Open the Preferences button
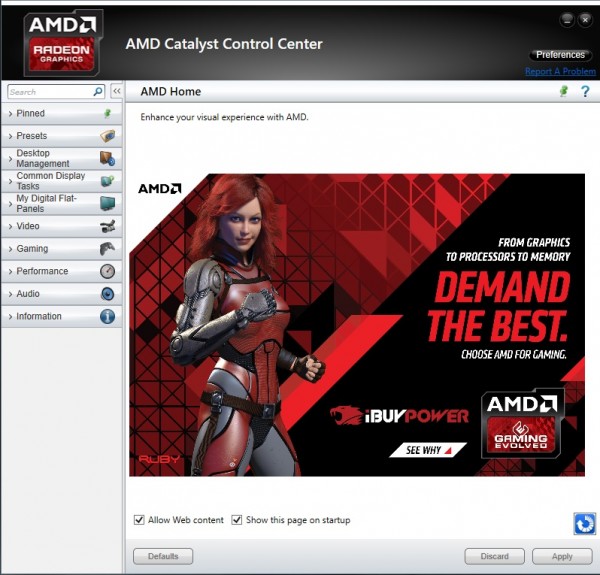600x575 pixels. 560,55
